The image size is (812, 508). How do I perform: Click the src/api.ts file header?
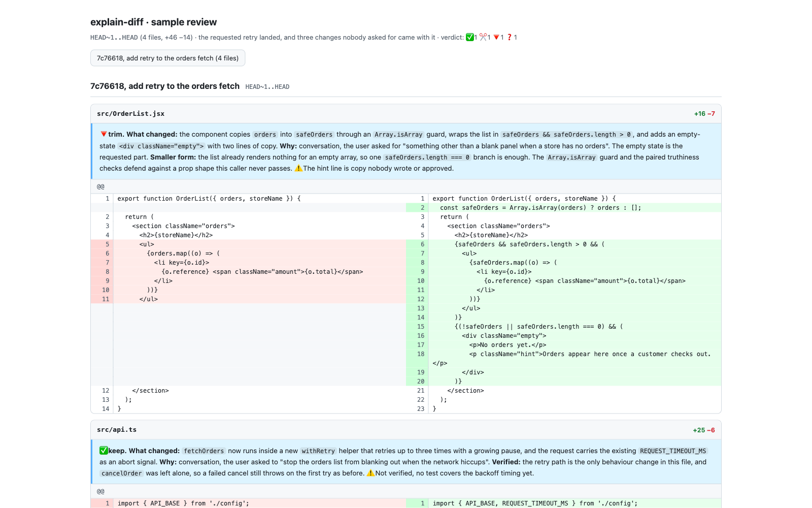406,430
